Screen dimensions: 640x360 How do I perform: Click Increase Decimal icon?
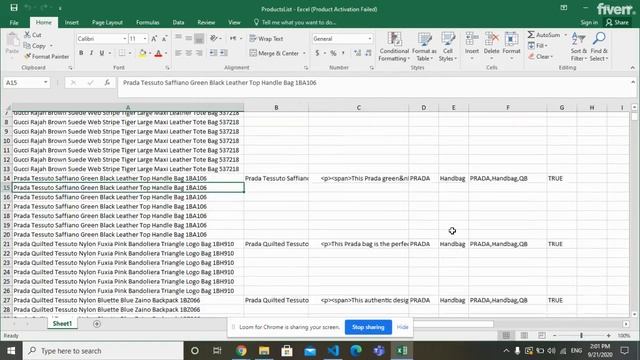358,53
